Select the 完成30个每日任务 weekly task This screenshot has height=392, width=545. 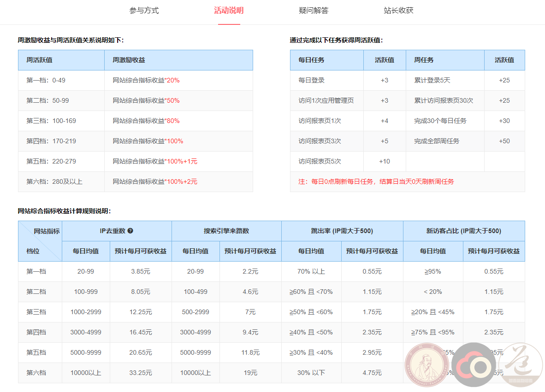(445, 121)
